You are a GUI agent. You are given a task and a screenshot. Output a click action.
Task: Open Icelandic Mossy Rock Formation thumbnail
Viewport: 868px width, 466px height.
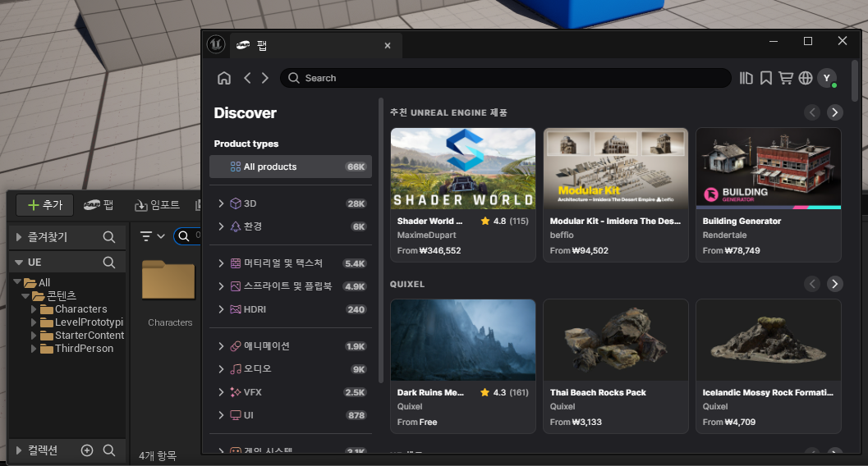(769, 340)
